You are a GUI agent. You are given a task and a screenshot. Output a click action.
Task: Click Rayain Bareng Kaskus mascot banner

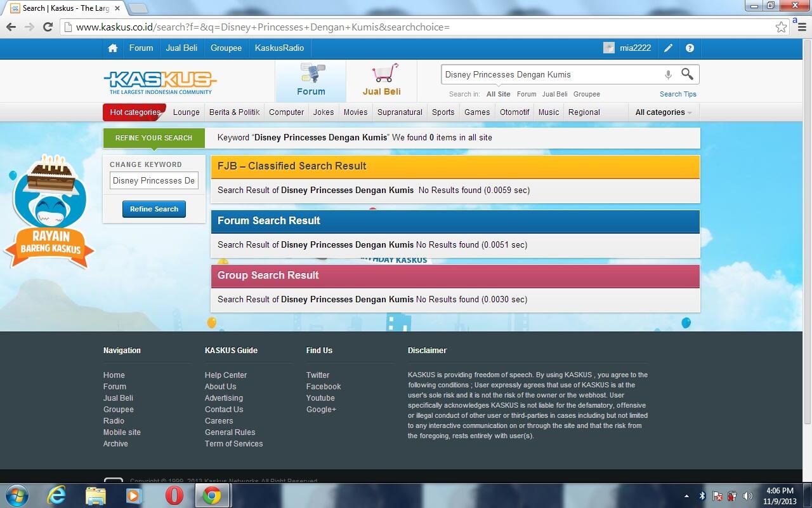(49, 211)
